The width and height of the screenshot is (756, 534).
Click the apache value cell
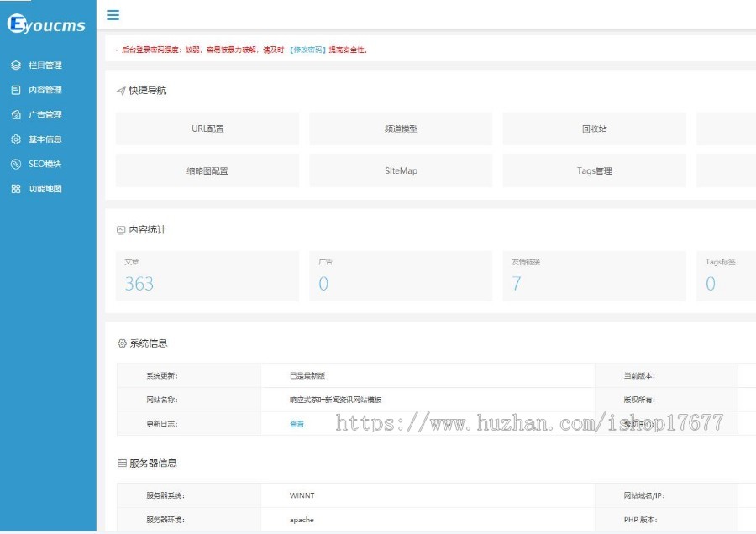pyautogui.click(x=428, y=520)
